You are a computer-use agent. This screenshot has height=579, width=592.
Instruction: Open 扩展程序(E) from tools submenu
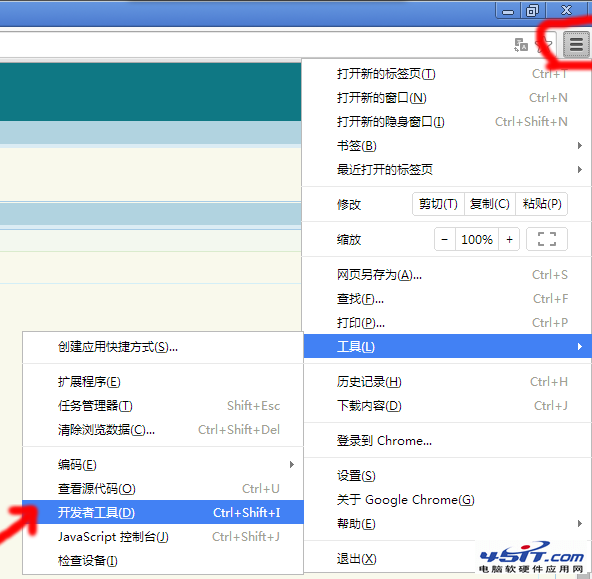[163, 382]
